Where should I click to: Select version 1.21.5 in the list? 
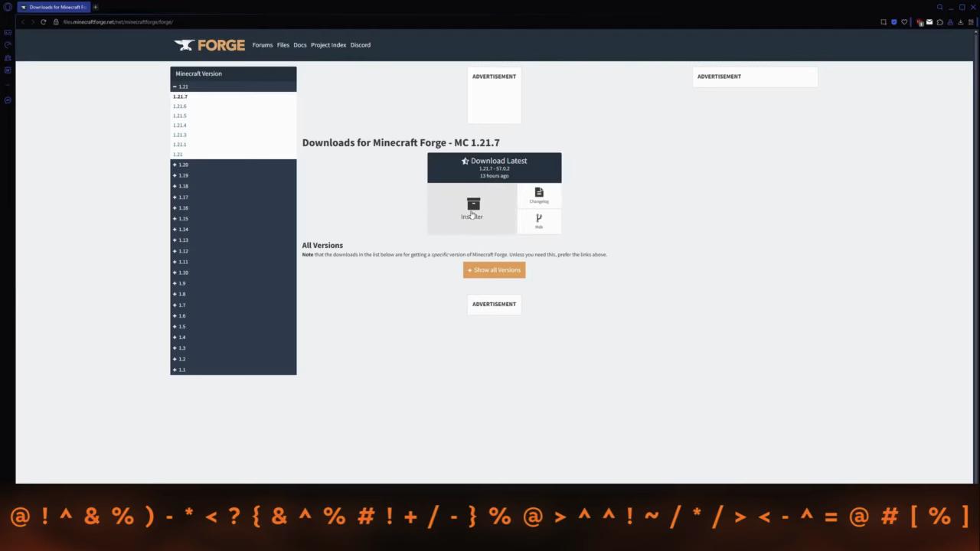[x=180, y=116]
